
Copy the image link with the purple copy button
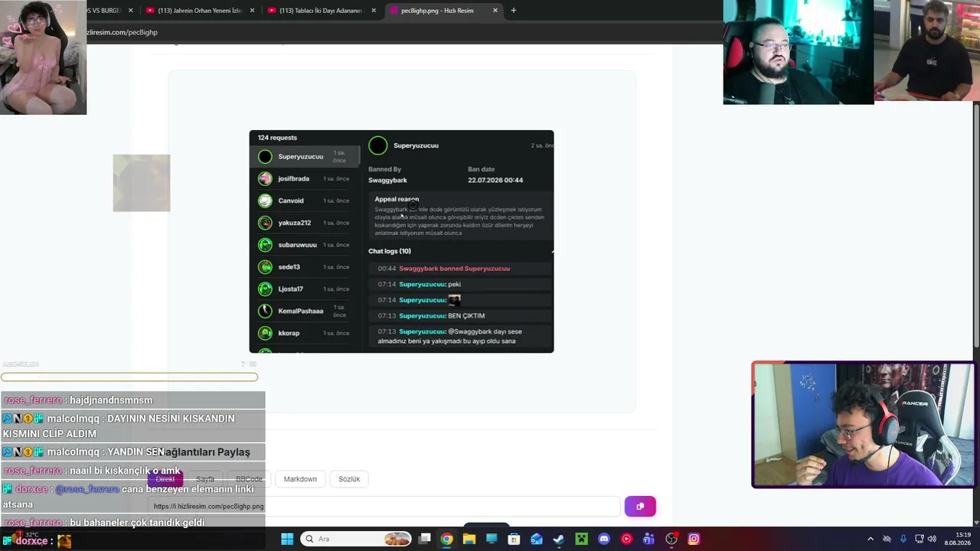(640, 506)
